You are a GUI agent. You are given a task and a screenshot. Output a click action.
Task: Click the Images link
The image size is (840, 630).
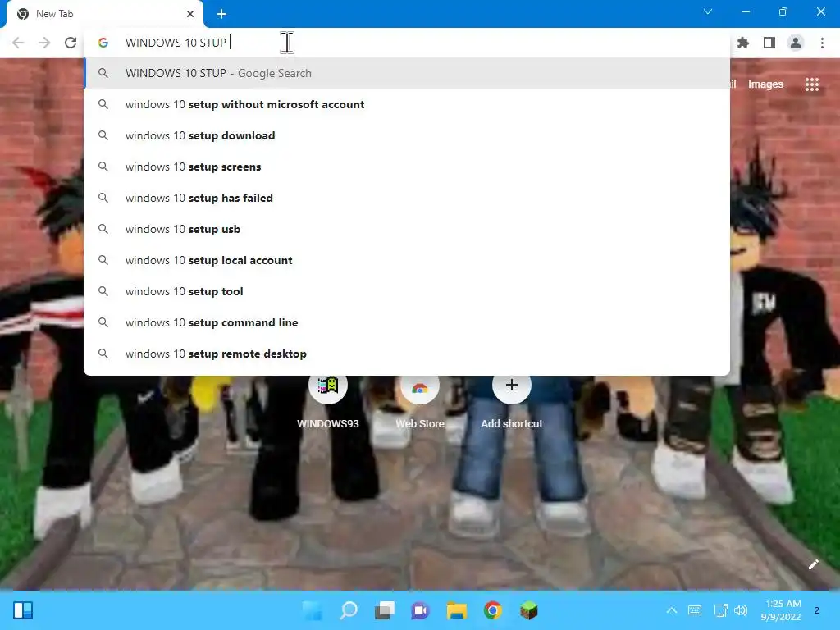coord(765,84)
